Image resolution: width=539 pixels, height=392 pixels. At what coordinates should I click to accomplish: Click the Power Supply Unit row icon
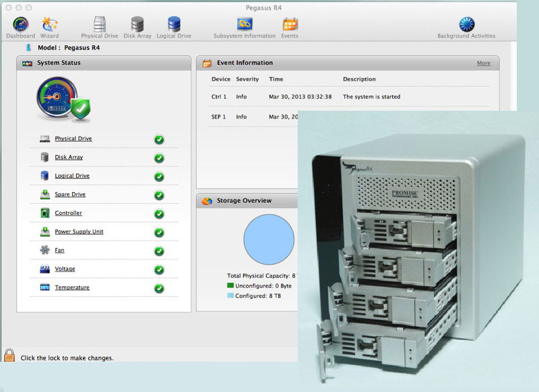pyautogui.click(x=44, y=231)
